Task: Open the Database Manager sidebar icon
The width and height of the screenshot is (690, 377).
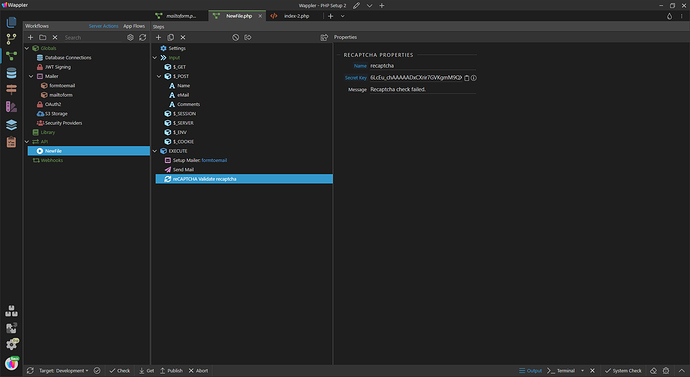Action: 11,73
